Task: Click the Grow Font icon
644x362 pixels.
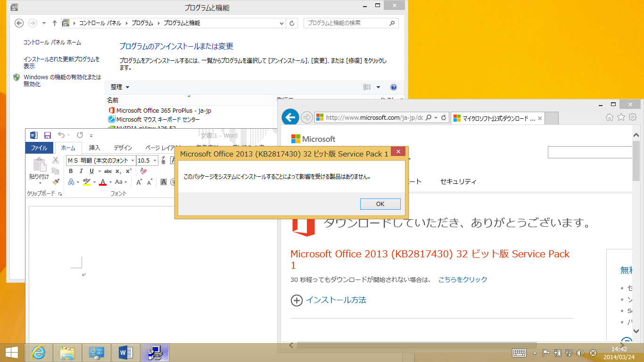Action: click(x=139, y=182)
